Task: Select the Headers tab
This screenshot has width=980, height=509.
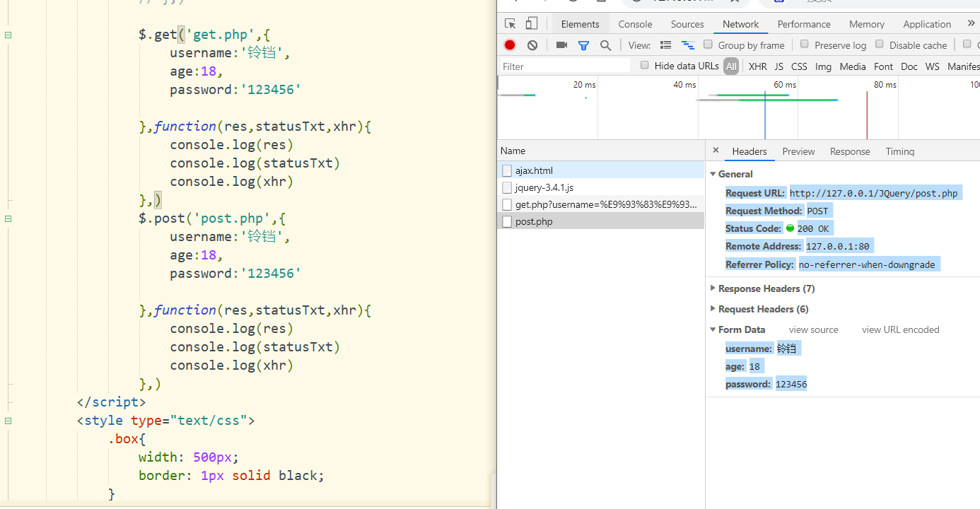Action: 749,151
